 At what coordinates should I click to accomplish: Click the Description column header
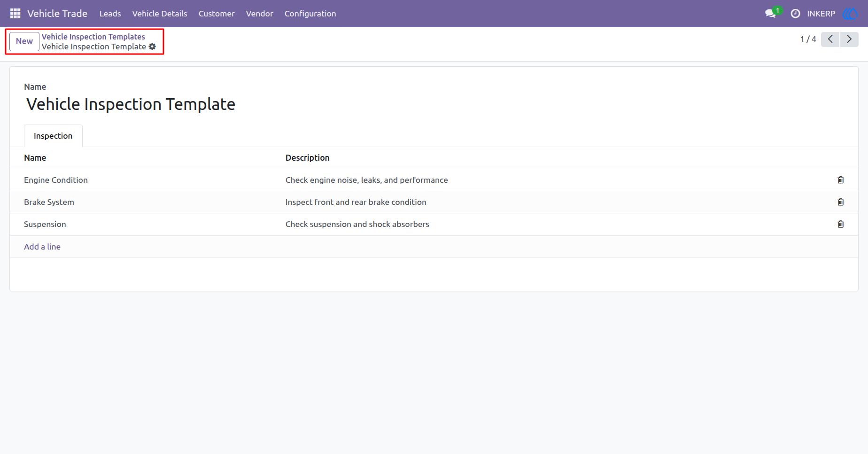(x=308, y=158)
